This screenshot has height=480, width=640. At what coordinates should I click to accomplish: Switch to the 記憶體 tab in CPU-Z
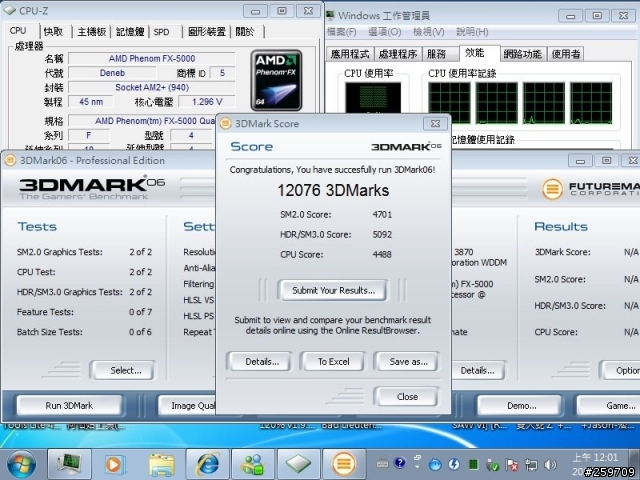click(x=130, y=31)
